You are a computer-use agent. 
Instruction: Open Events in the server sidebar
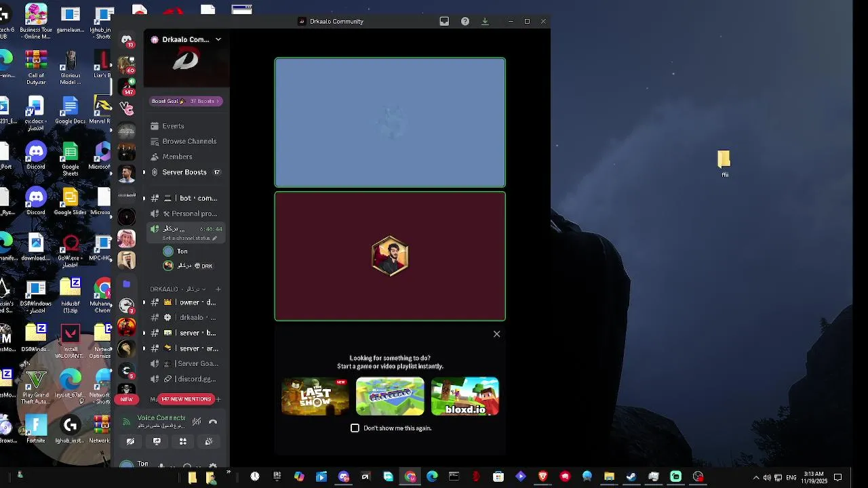tap(186, 126)
